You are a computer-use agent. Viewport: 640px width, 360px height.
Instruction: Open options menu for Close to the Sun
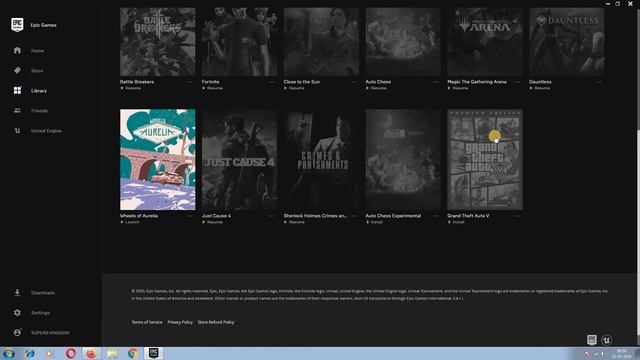click(x=353, y=82)
